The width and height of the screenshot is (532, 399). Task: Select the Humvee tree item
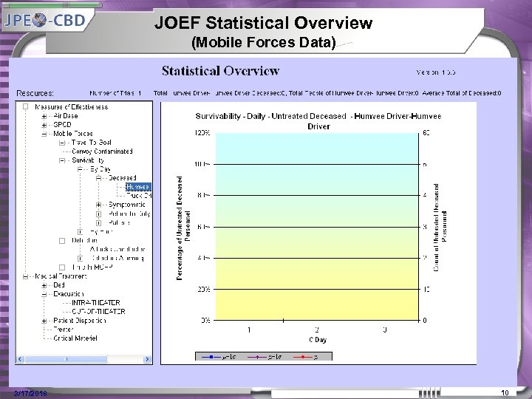138,187
